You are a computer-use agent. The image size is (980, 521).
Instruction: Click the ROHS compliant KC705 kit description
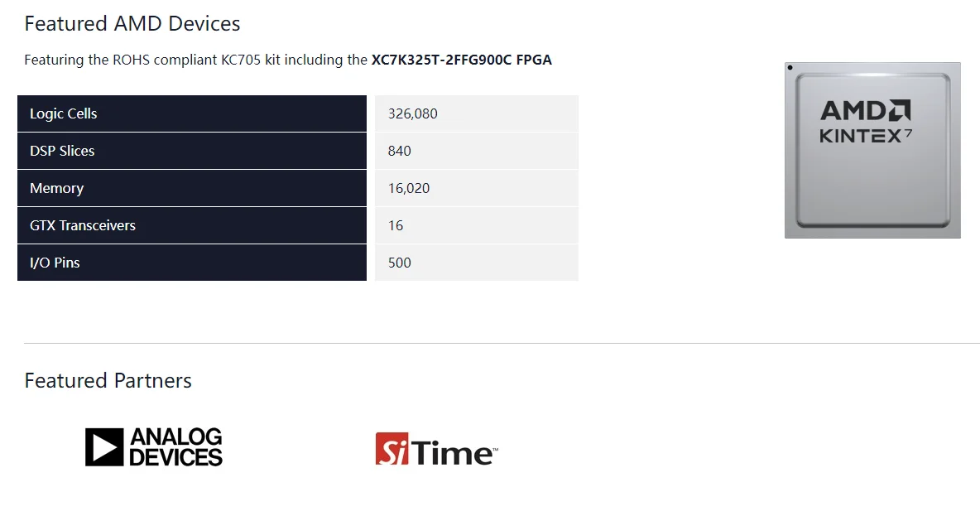(288, 60)
